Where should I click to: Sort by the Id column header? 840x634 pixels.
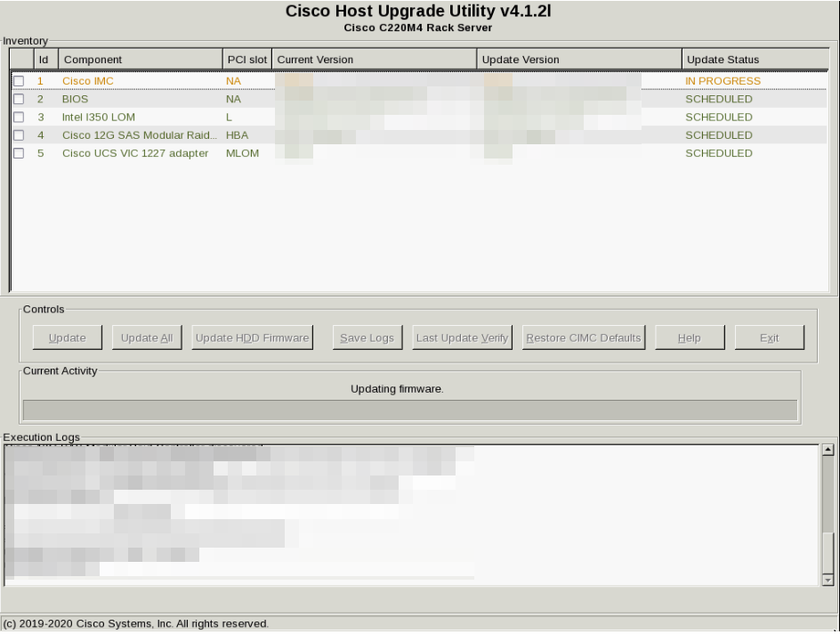pos(46,60)
